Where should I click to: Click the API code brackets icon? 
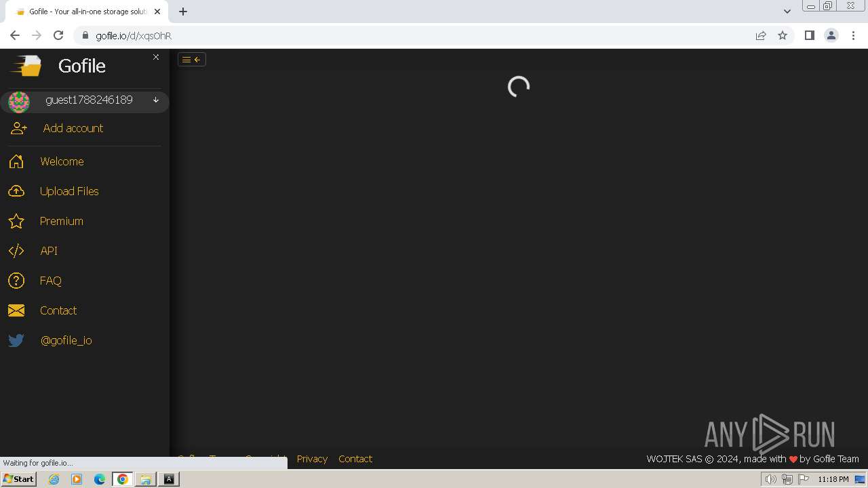click(16, 251)
